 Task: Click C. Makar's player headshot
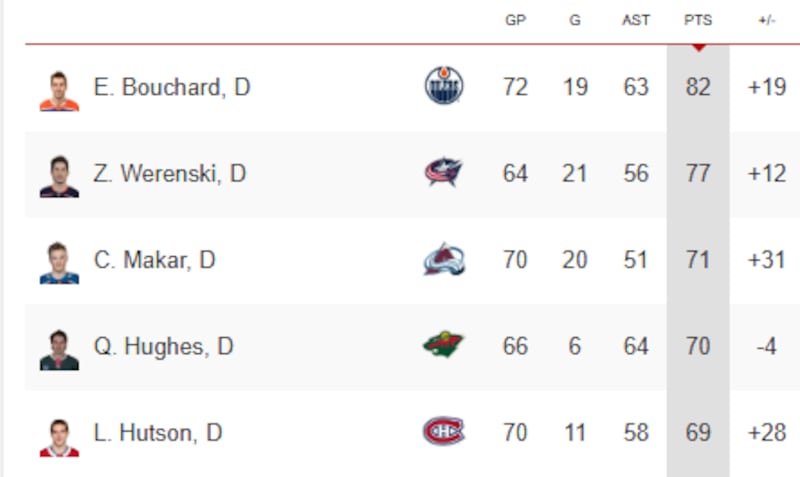point(59,262)
